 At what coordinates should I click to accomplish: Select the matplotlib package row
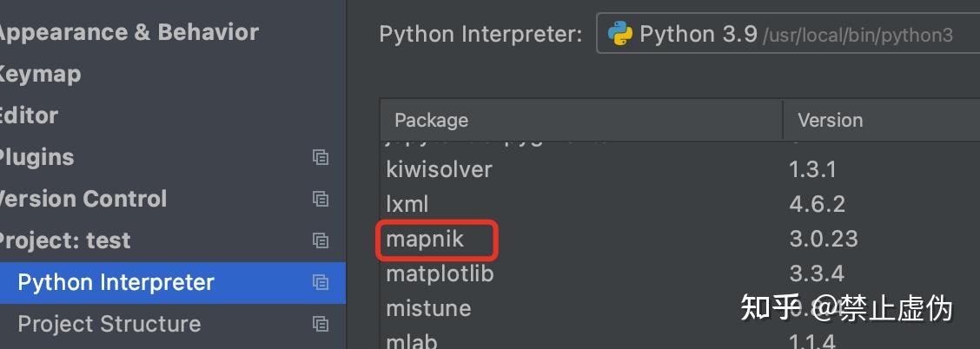click(x=440, y=274)
